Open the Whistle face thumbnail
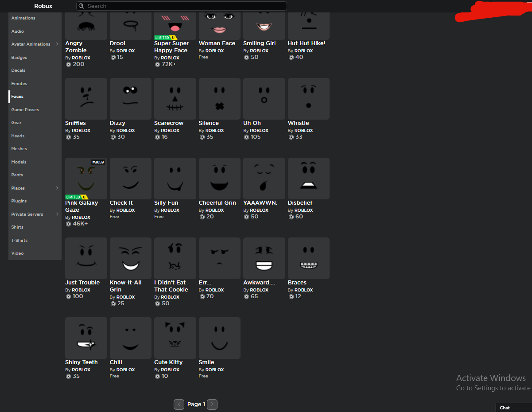 (x=309, y=99)
